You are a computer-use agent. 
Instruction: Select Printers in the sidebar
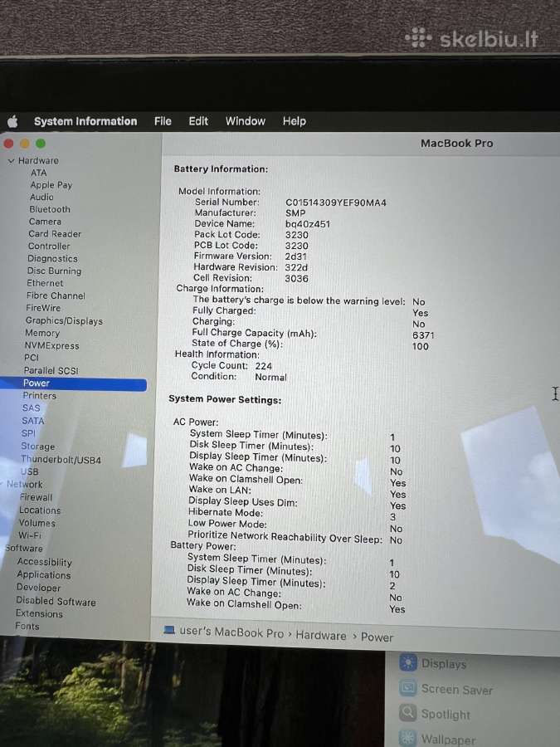pyautogui.click(x=39, y=395)
